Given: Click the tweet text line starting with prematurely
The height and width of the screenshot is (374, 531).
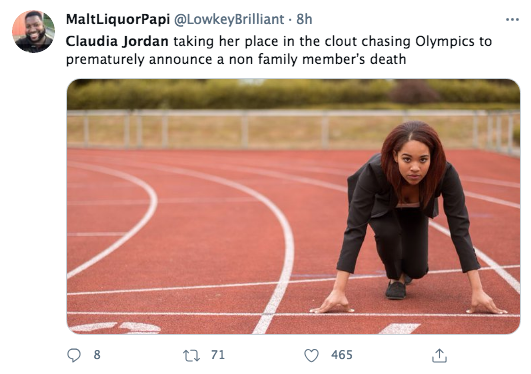Looking at the screenshot, I should [x=236, y=60].
